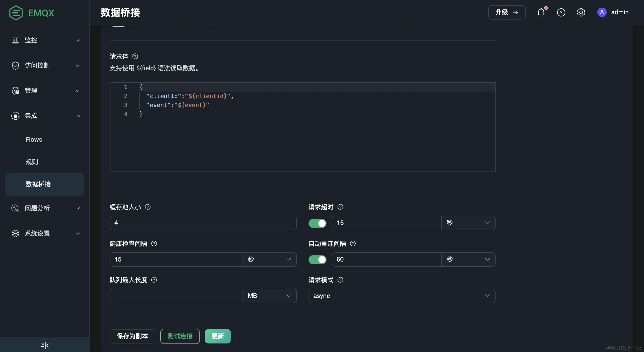Image resolution: width=644 pixels, height=352 pixels.
Task: Click the help question mark in header
Action: pyautogui.click(x=561, y=12)
